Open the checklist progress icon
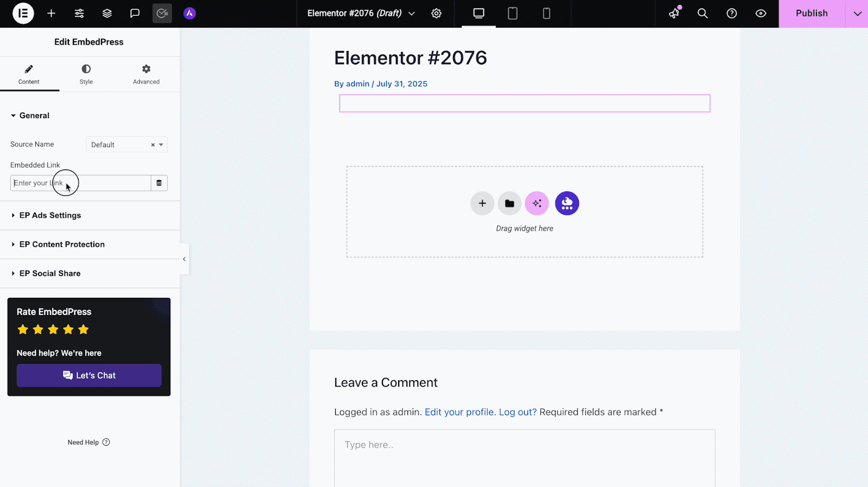Viewport: 868px width, 487px height. (x=162, y=13)
